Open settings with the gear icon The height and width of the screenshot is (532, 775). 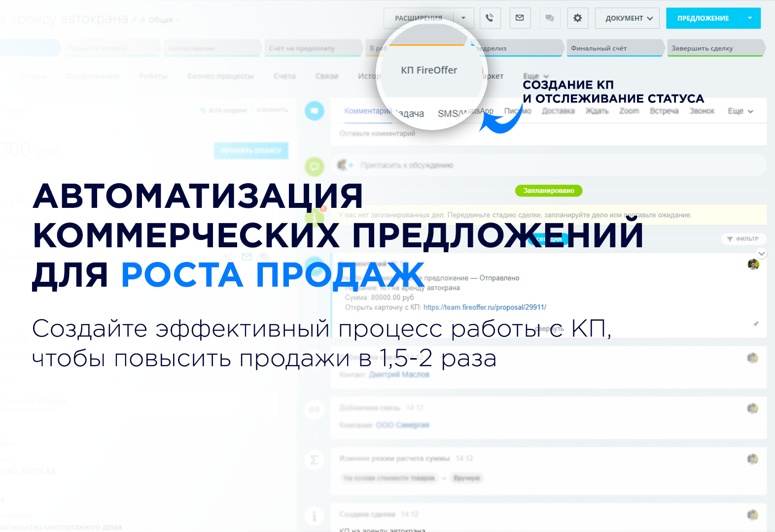point(578,18)
